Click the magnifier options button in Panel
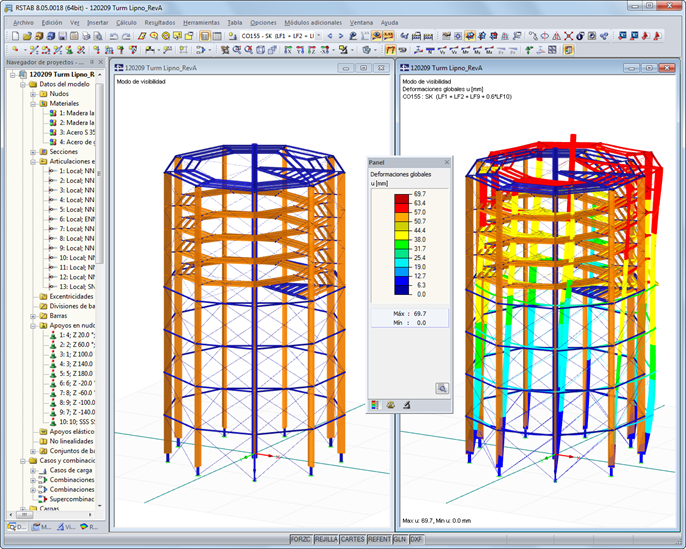This screenshot has width=686, height=549. tap(441, 388)
